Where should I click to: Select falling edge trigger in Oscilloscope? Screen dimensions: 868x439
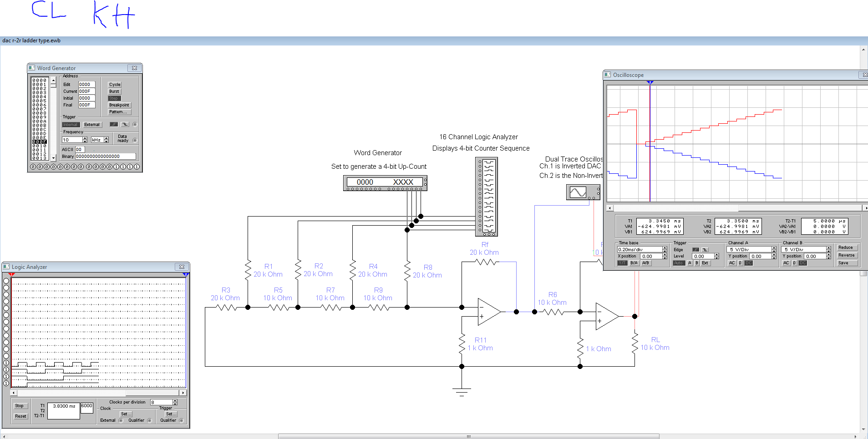point(705,249)
